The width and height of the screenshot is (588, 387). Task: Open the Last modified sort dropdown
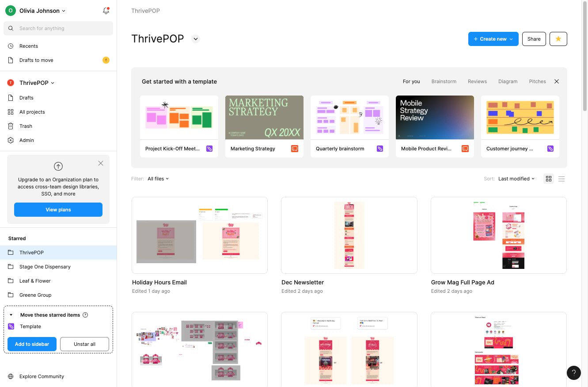pos(516,179)
